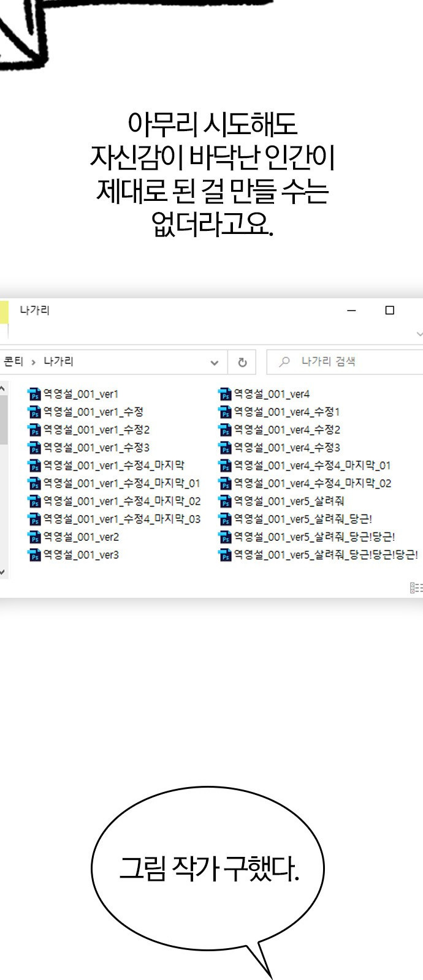This screenshot has height=980, width=423.
Task: Click the PSD icon for 역영설_001_ver4
Action: (x=225, y=394)
